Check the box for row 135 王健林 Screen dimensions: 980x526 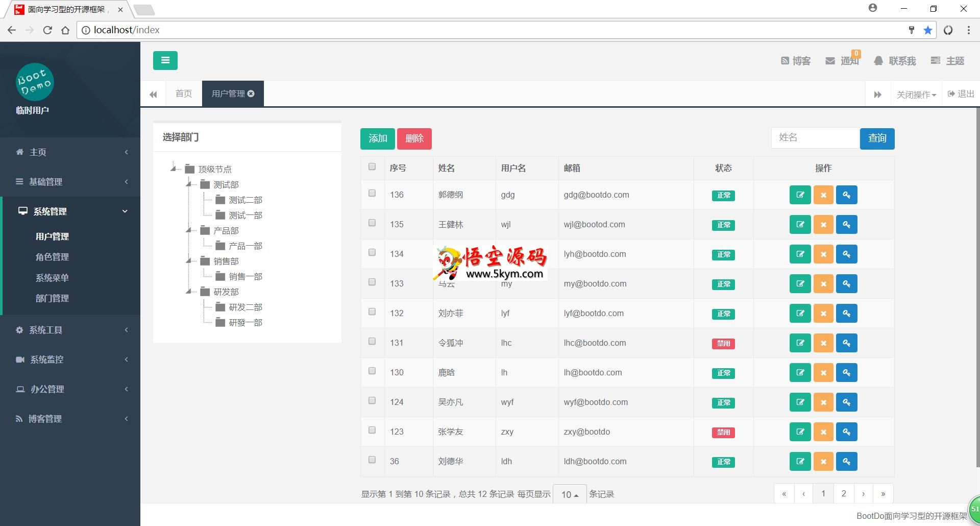tap(372, 223)
